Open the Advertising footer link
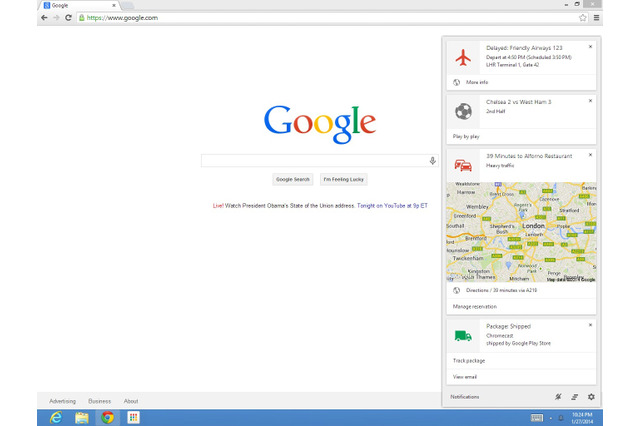This screenshot has width=640, height=426. pyautogui.click(x=62, y=401)
